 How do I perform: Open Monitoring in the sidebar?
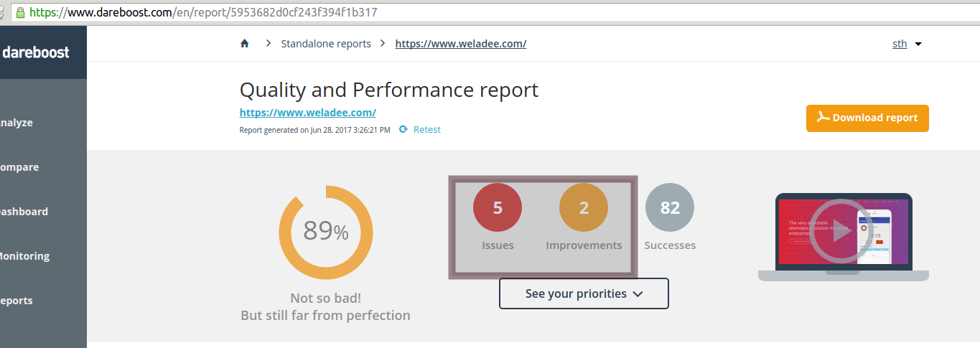click(25, 256)
